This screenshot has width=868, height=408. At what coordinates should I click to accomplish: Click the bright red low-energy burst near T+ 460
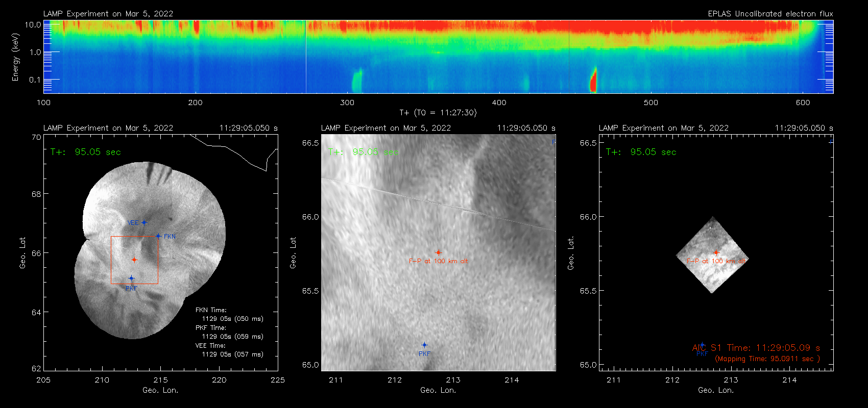click(x=593, y=81)
